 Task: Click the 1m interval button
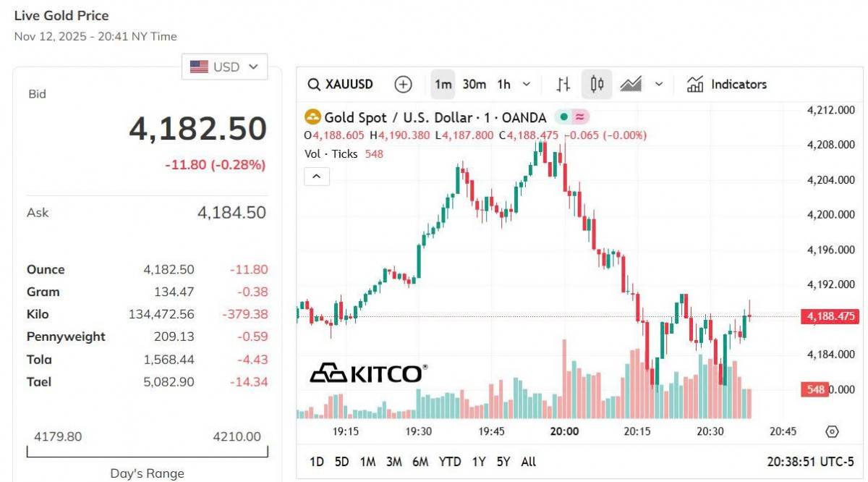click(443, 85)
